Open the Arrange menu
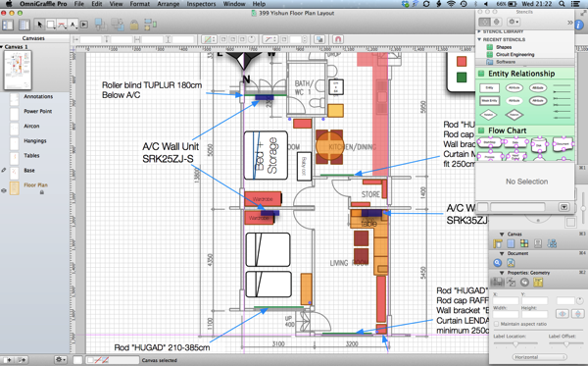Screen dimensions: 588x366 [168, 4]
